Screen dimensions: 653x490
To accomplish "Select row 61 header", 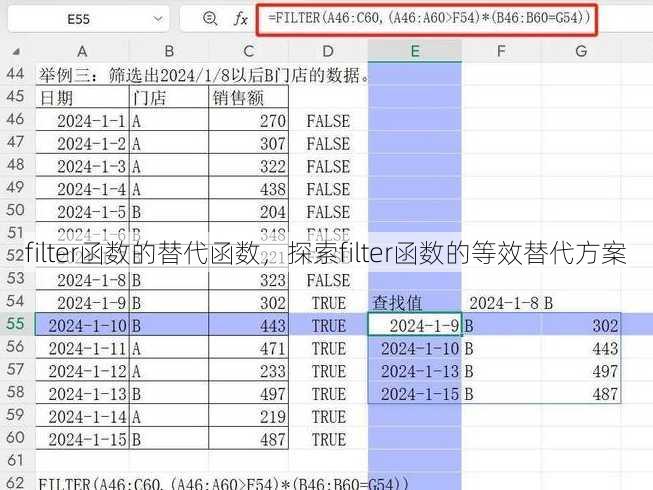I will pyautogui.click(x=16, y=460).
